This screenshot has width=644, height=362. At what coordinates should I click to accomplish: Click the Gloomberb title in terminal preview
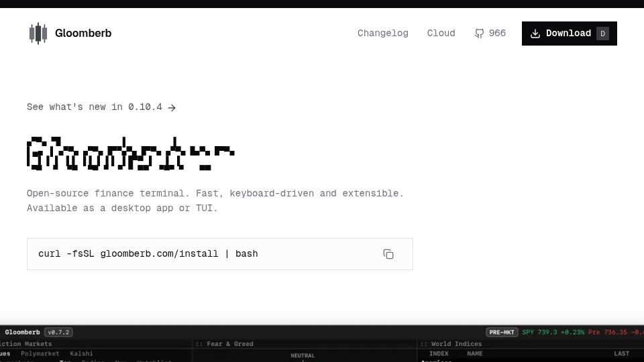23,332
